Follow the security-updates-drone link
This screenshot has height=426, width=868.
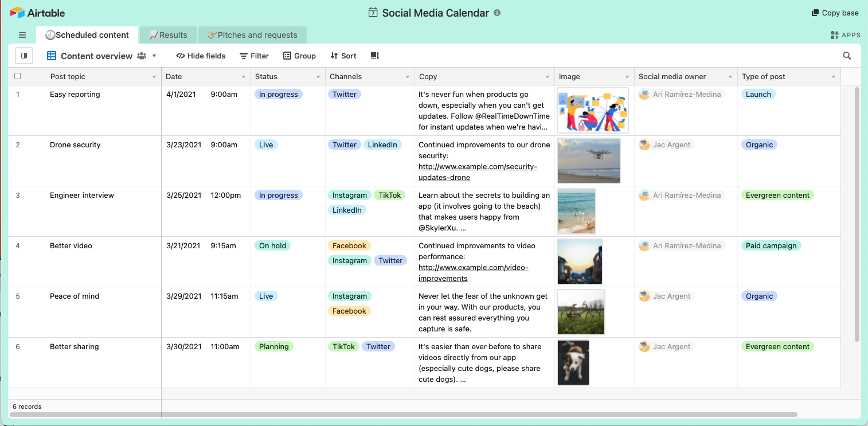[x=478, y=172]
